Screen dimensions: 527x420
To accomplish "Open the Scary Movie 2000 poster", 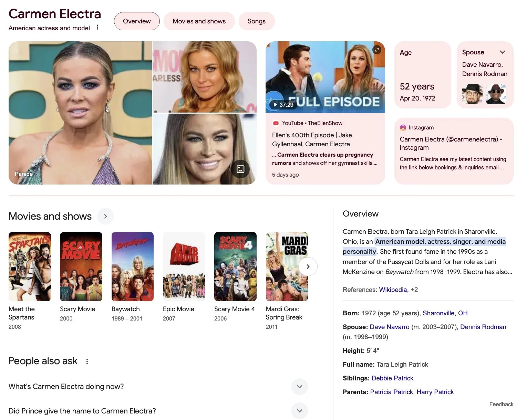I will click(x=81, y=266).
